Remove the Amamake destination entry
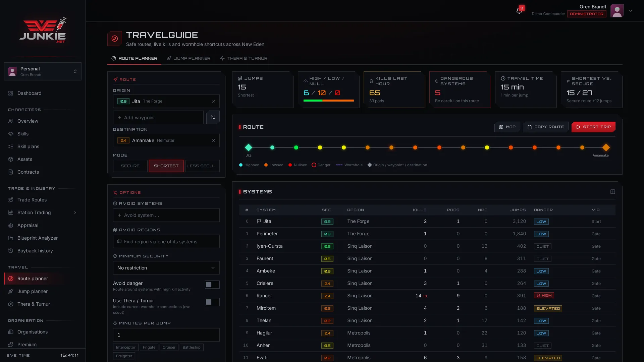Screen dimensions: 644x362 tap(214, 140)
